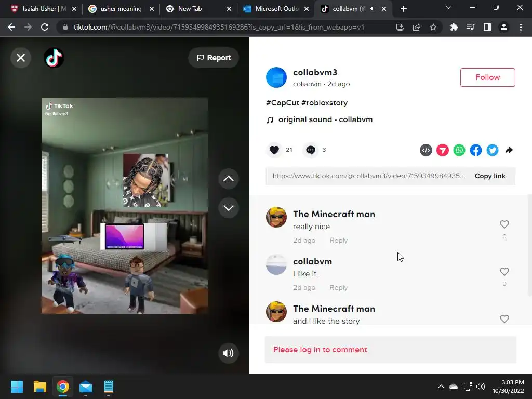Go forward in browser history
The height and width of the screenshot is (399, 532).
pyautogui.click(x=28, y=27)
